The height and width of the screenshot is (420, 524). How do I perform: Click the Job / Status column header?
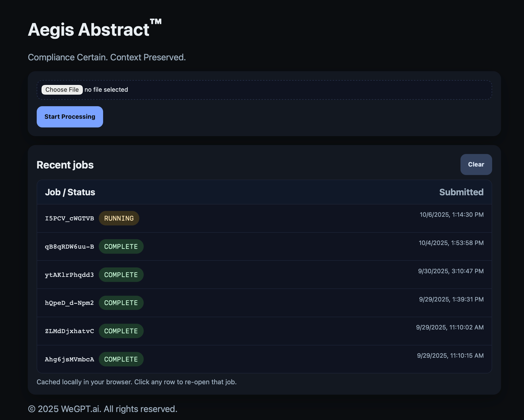pos(70,192)
